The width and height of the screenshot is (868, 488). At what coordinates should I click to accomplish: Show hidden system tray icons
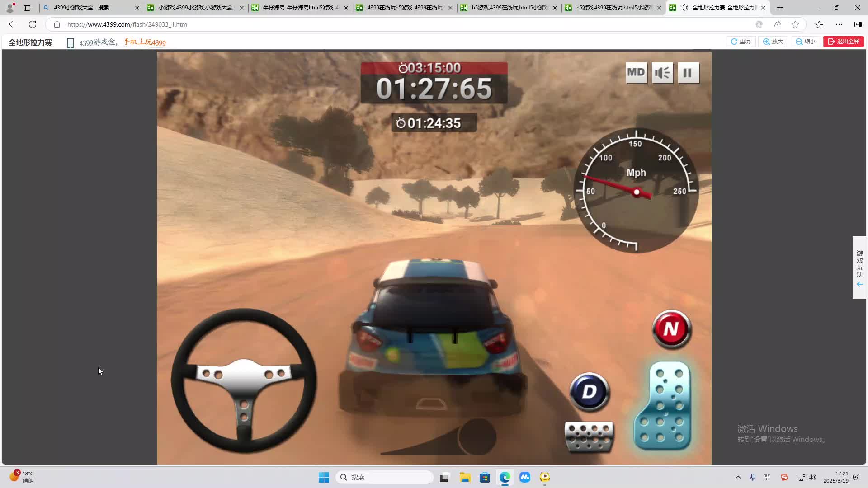point(738,477)
